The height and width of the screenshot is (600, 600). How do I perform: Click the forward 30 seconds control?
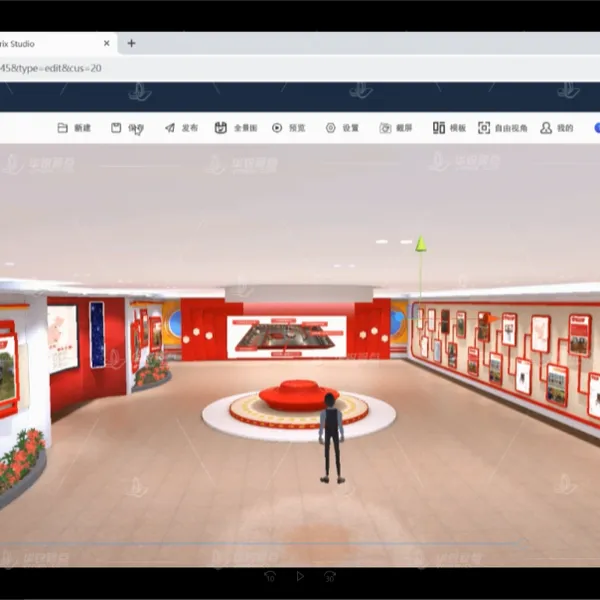pos(330,576)
